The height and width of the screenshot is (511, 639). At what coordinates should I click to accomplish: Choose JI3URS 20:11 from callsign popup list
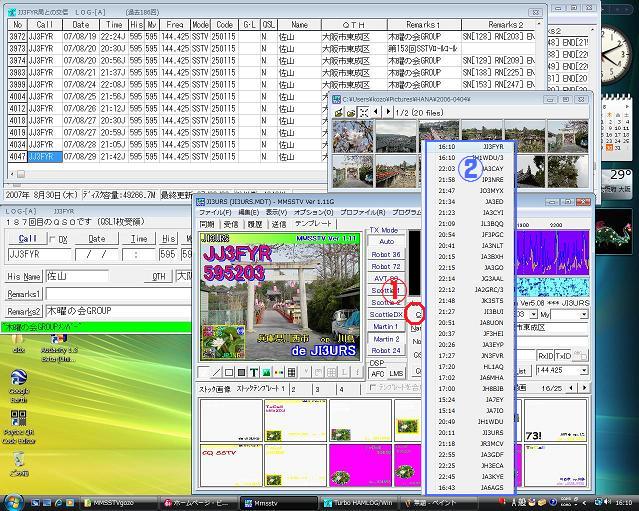471,432
